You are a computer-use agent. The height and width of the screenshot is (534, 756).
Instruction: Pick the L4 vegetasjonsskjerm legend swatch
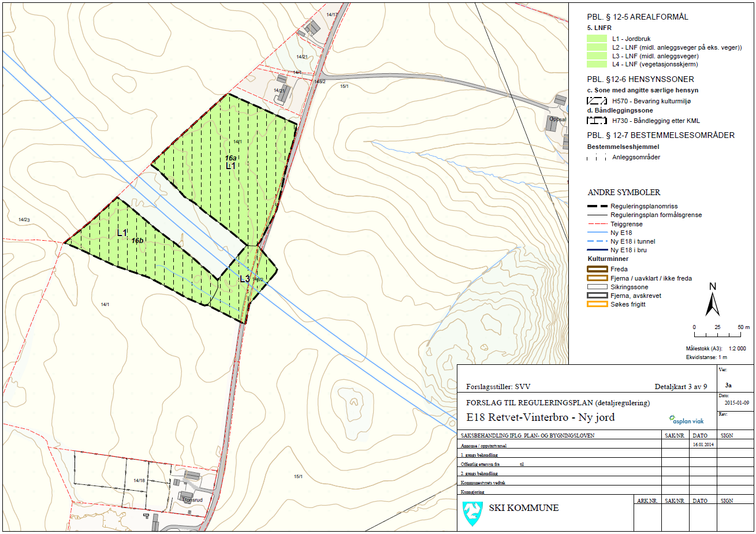click(x=597, y=64)
